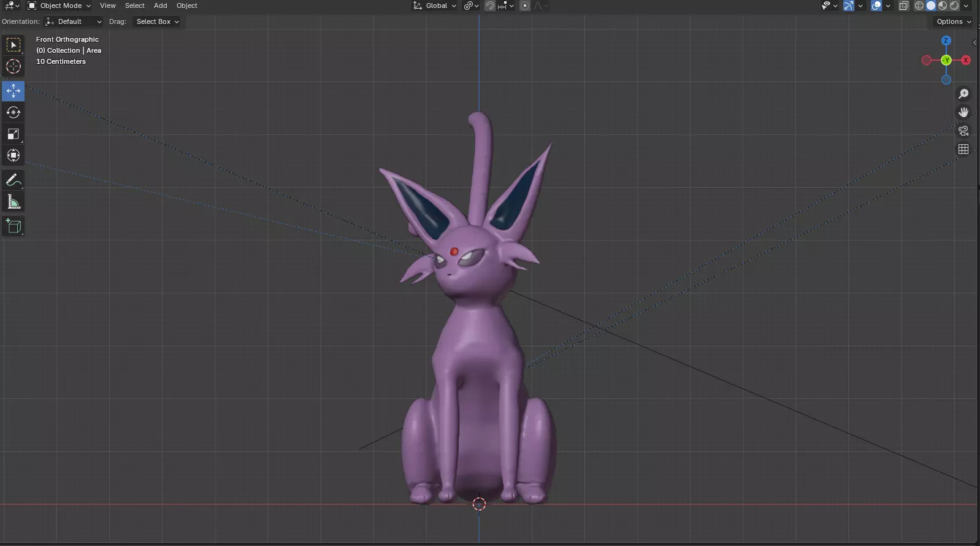Switch orthographic/perspective via grid icon
The height and width of the screenshot is (546, 980).
click(x=963, y=149)
